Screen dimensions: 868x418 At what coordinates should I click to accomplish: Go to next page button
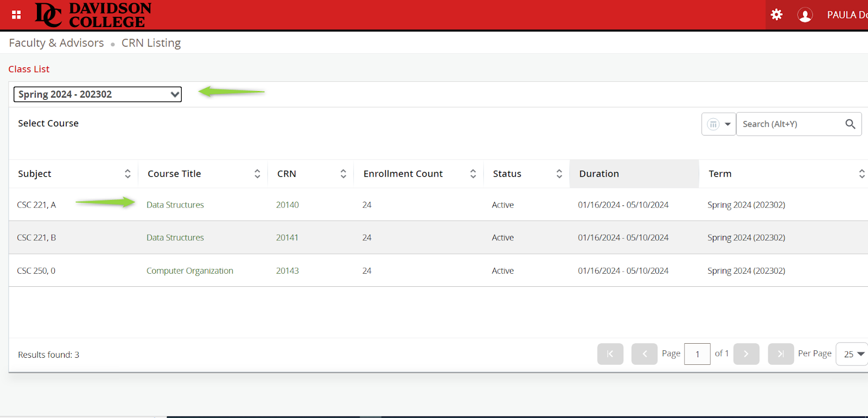746,354
